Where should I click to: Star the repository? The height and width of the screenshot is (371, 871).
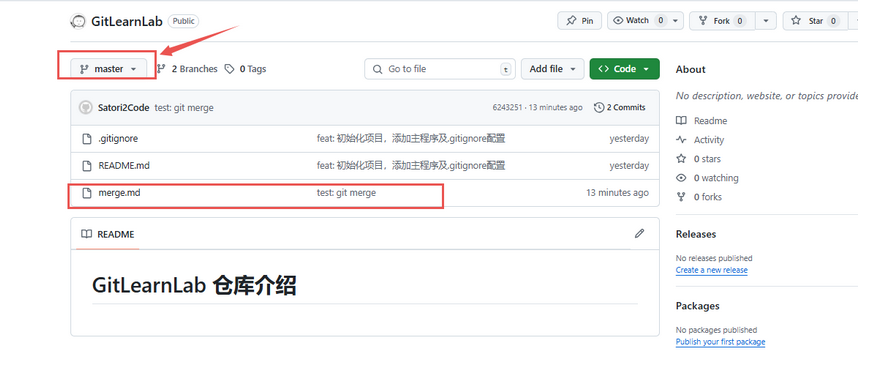815,21
